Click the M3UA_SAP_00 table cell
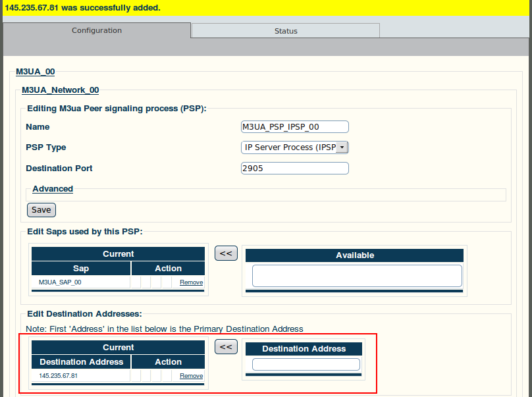532x397 pixels. pos(81,282)
